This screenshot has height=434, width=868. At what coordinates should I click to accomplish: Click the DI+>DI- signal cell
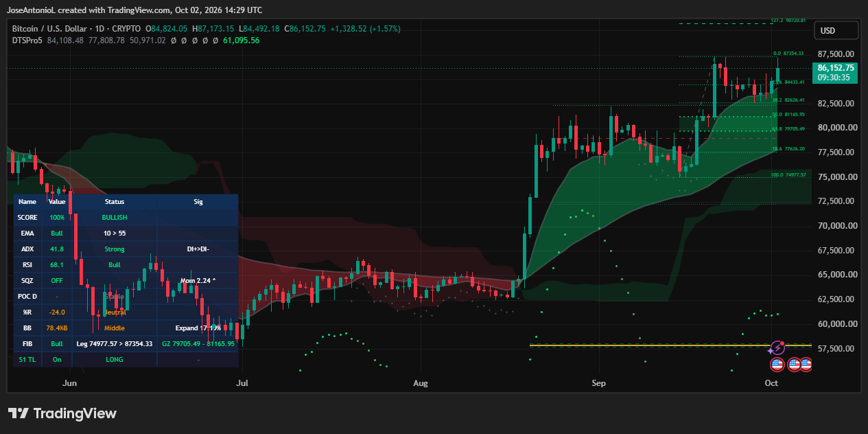coord(198,249)
